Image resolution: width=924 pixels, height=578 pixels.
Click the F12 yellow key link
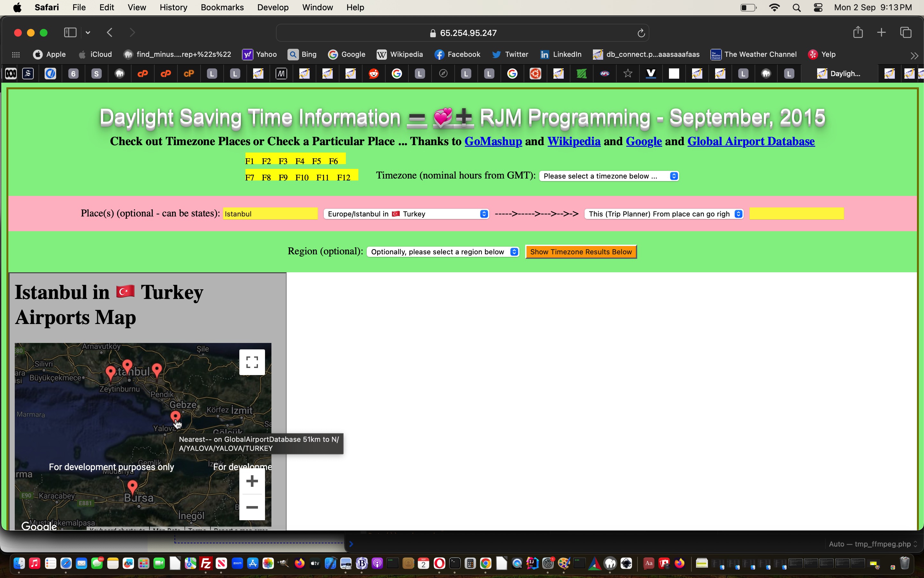point(344,177)
